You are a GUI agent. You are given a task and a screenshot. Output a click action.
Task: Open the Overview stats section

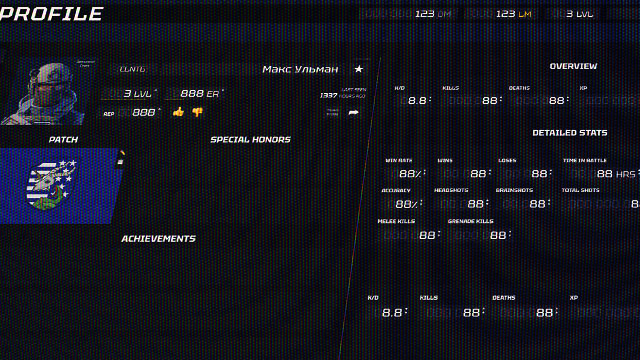coord(573,66)
